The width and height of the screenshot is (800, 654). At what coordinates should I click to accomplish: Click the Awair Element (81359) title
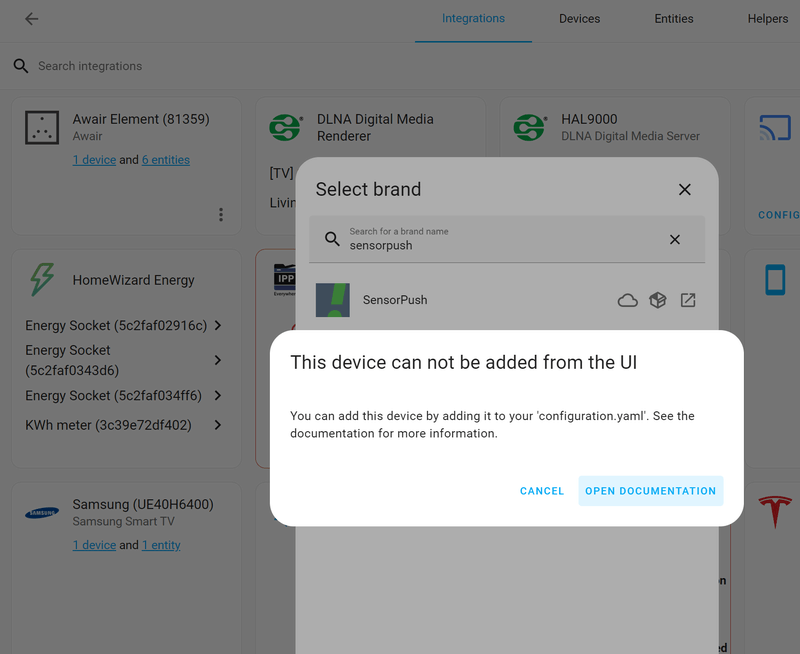[141, 119]
